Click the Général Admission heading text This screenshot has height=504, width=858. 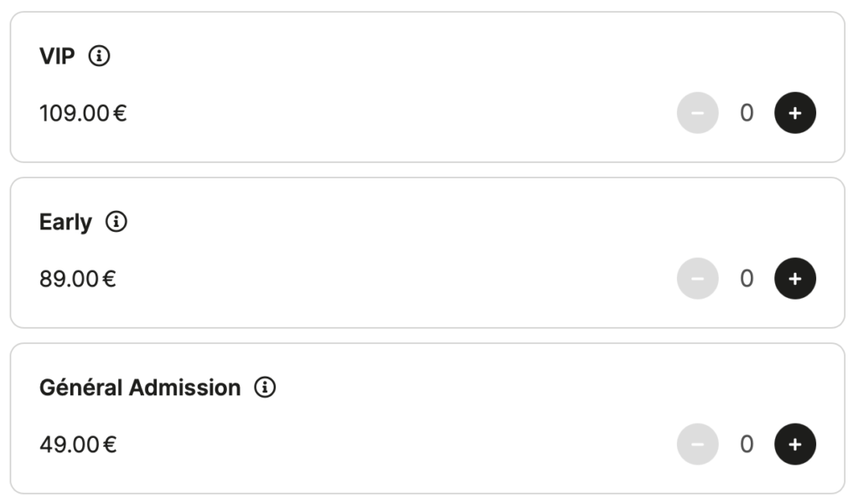(x=139, y=388)
